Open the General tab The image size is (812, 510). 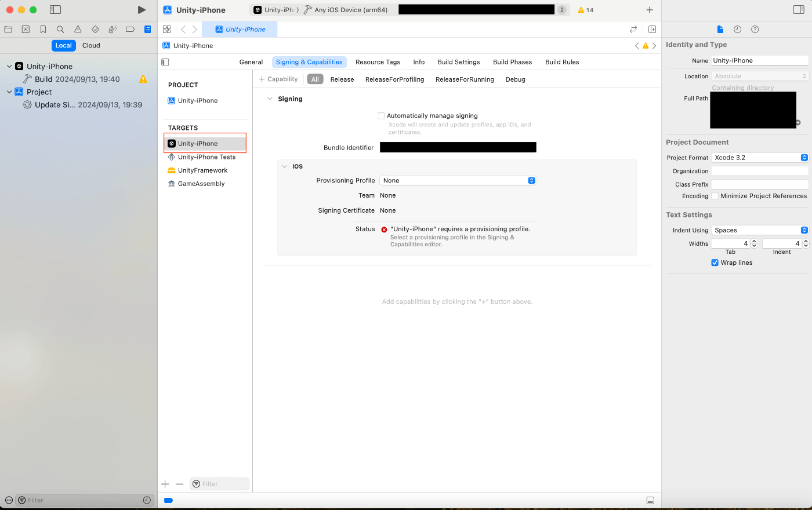[x=251, y=62]
